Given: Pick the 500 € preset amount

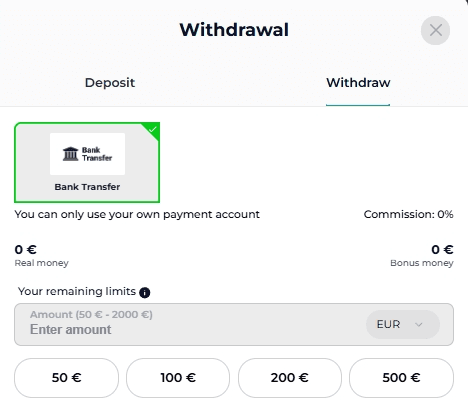Looking at the screenshot, I should [x=401, y=378].
